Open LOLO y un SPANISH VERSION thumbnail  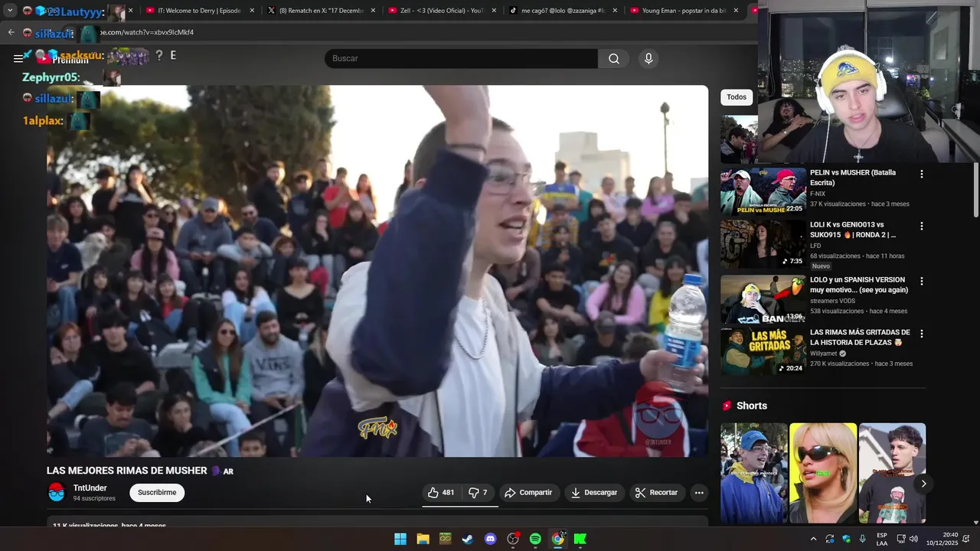[763, 299]
